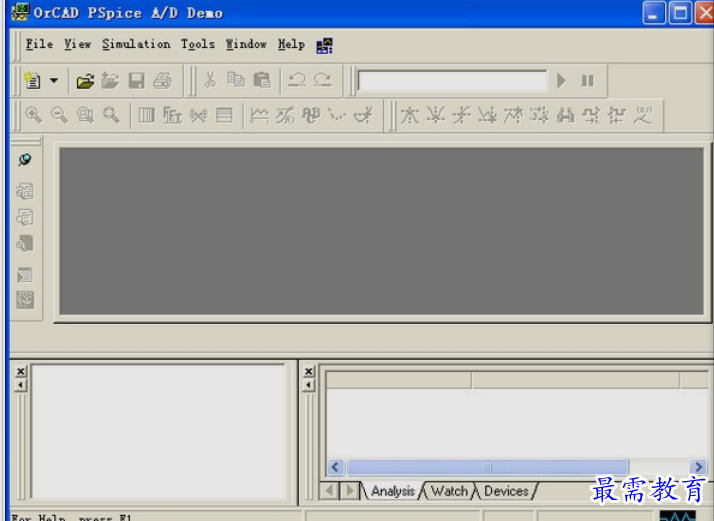Open the Simulation menu
The width and height of the screenshot is (714, 521).
point(136,44)
